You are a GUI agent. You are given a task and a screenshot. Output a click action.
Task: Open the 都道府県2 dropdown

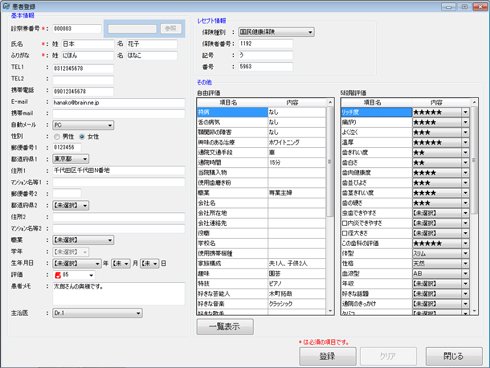(71, 205)
